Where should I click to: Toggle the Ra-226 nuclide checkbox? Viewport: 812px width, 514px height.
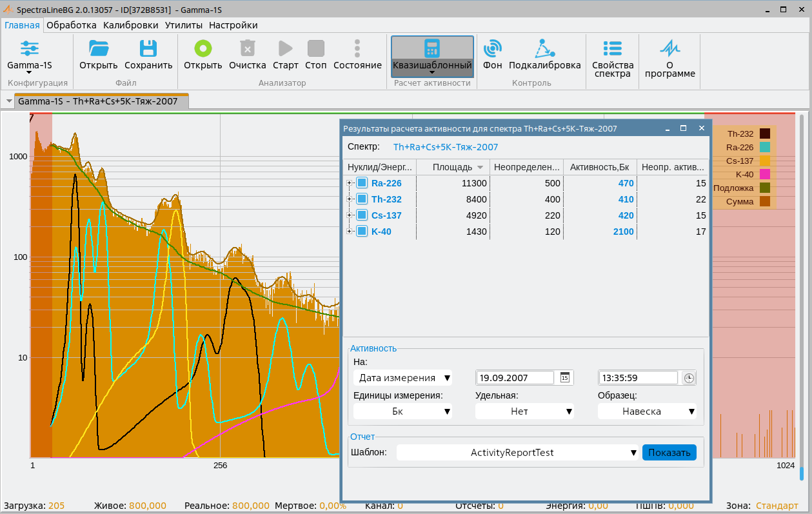coord(362,183)
